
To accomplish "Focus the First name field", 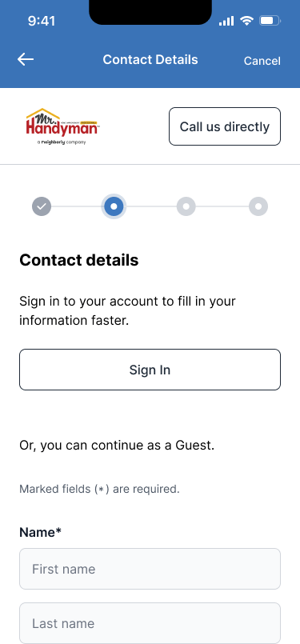I will (150, 569).
